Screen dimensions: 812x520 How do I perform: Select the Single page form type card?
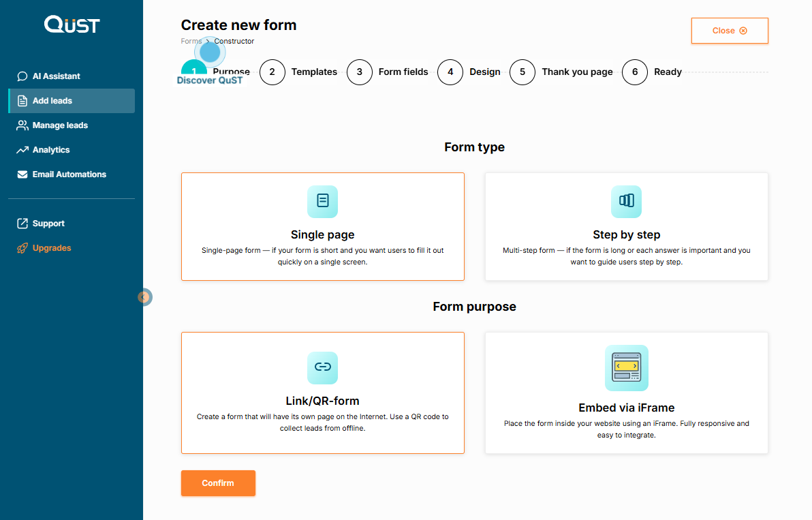(x=322, y=226)
